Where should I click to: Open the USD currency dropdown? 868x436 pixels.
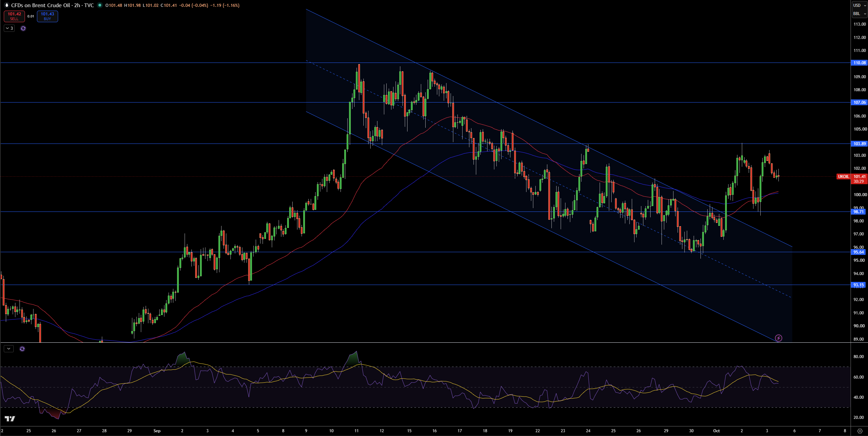[859, 5]
